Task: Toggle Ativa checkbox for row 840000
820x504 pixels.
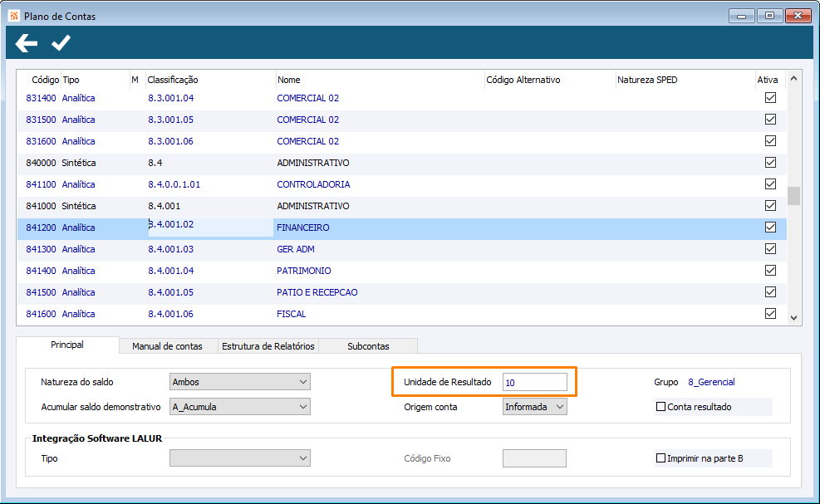Action: click(x=770, y=163)
